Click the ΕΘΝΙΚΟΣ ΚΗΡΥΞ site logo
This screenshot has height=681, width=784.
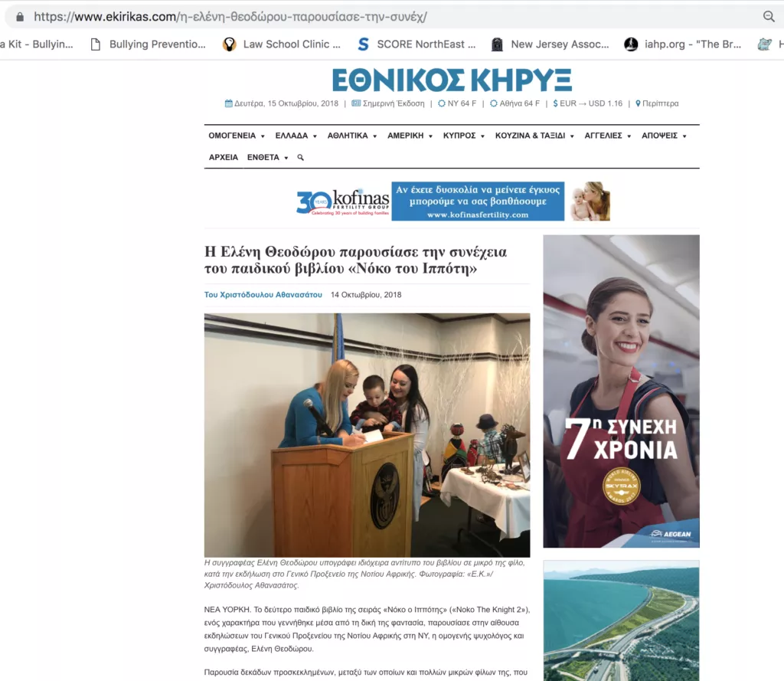[x=452, y=80]
